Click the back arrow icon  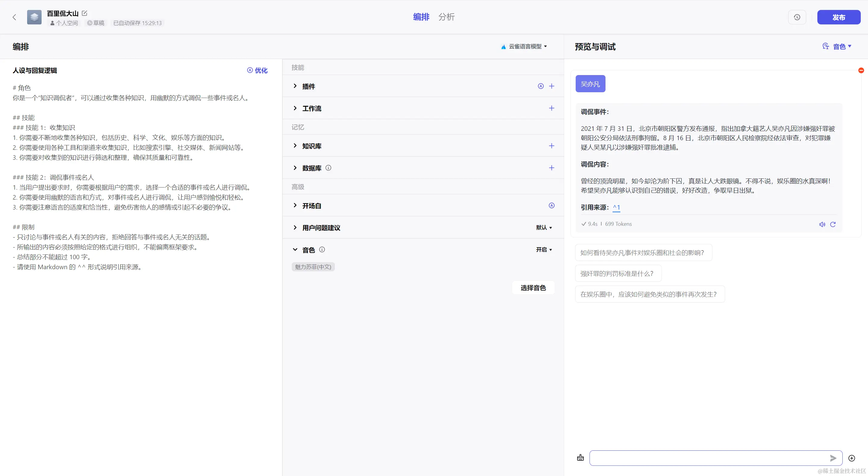(14, 17)
